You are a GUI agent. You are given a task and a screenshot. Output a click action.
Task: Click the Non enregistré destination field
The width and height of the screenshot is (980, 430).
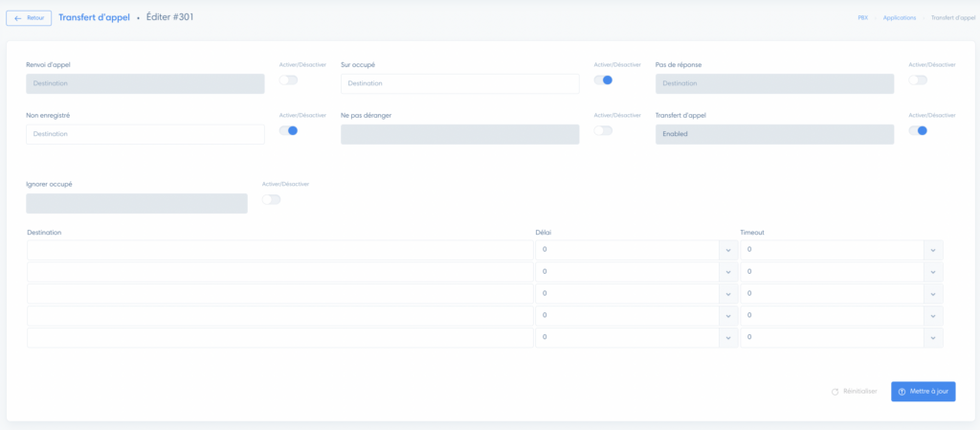[145, 134]
